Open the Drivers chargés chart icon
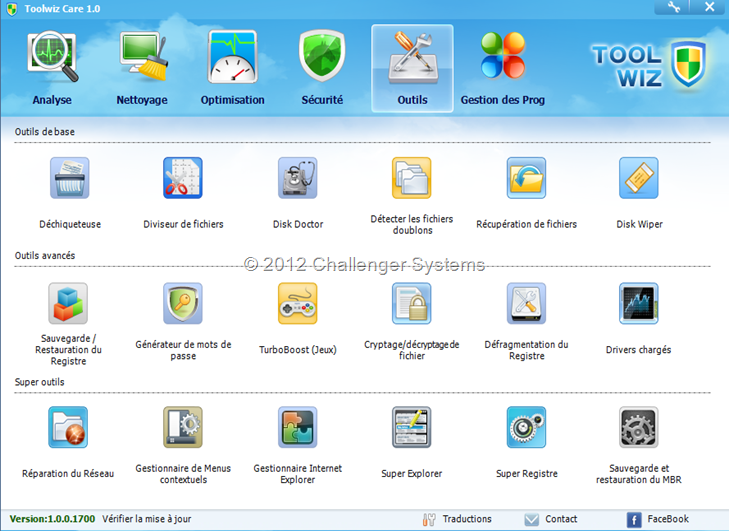 pos(639,303)
